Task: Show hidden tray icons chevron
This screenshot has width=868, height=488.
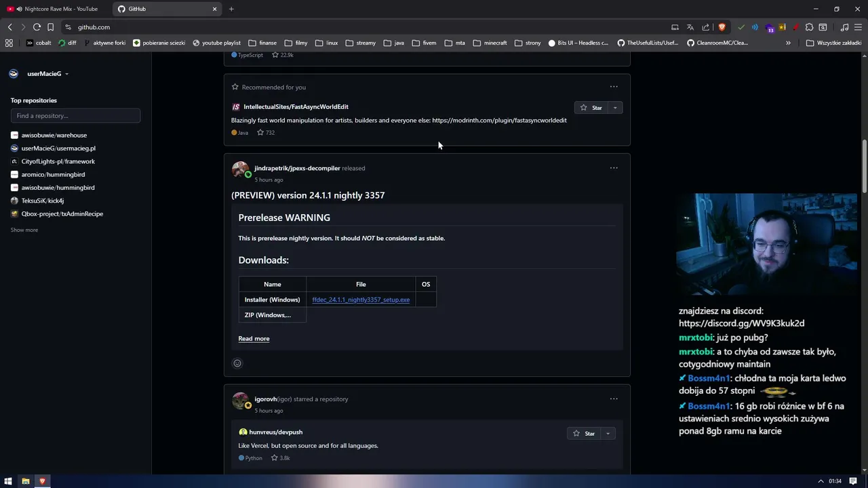Action: tap(821, 481)
